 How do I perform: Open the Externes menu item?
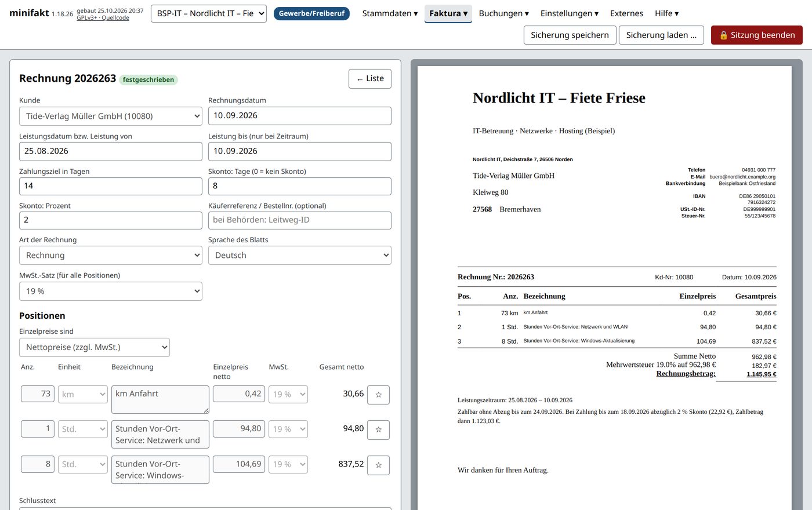click(626, 13)
